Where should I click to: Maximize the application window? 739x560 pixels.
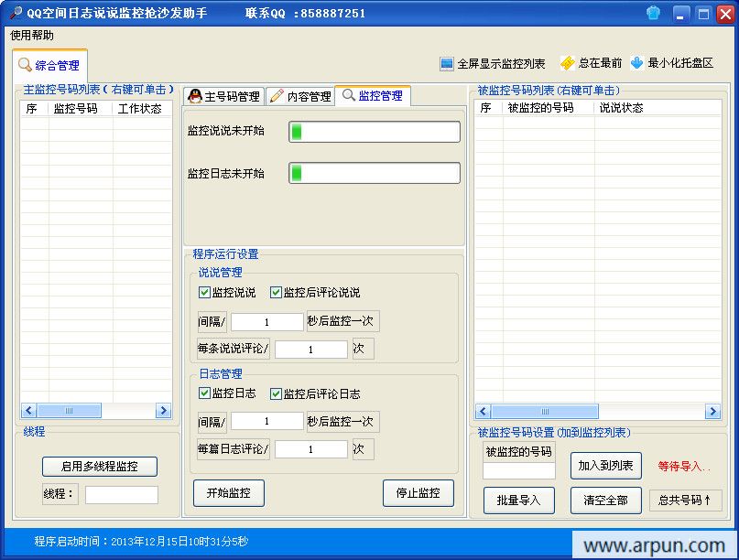(x=703, y=14)
